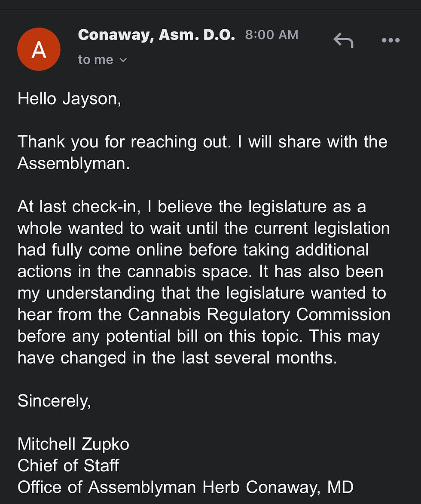
Task: Click the "Sincerely," closing line
Action: [54, 400]
